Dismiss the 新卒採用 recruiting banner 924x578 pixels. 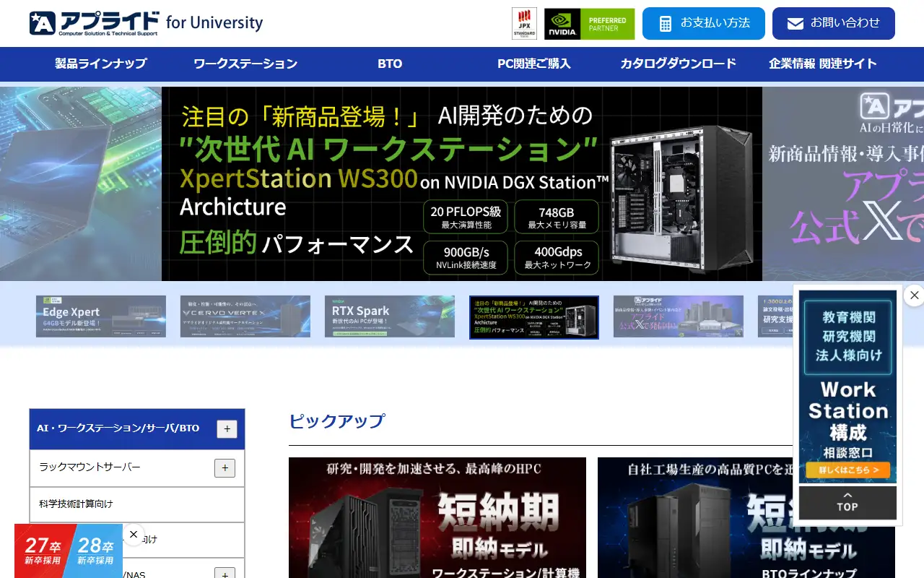134,535
